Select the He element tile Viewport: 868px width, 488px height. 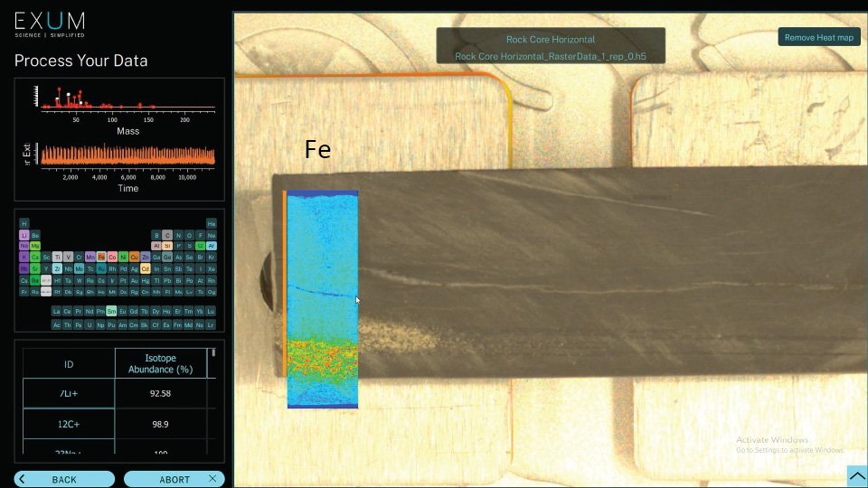pyautogui.click(x=212, y=223)
